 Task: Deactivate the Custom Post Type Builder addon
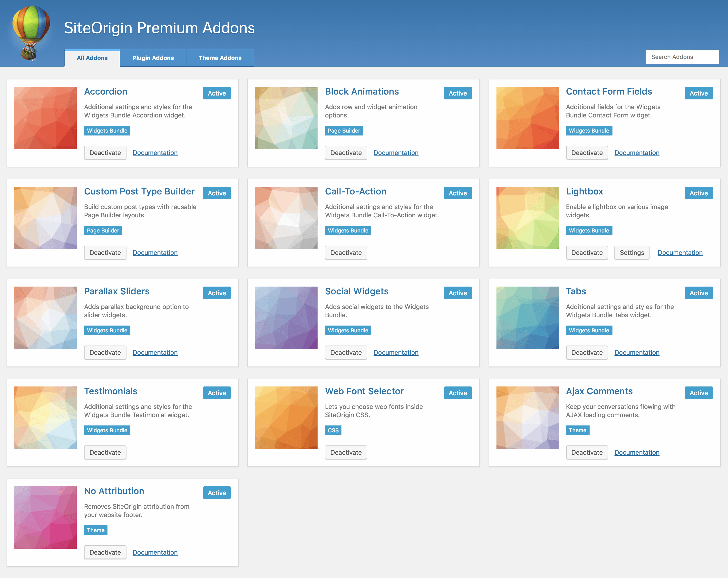pos(105,252)
